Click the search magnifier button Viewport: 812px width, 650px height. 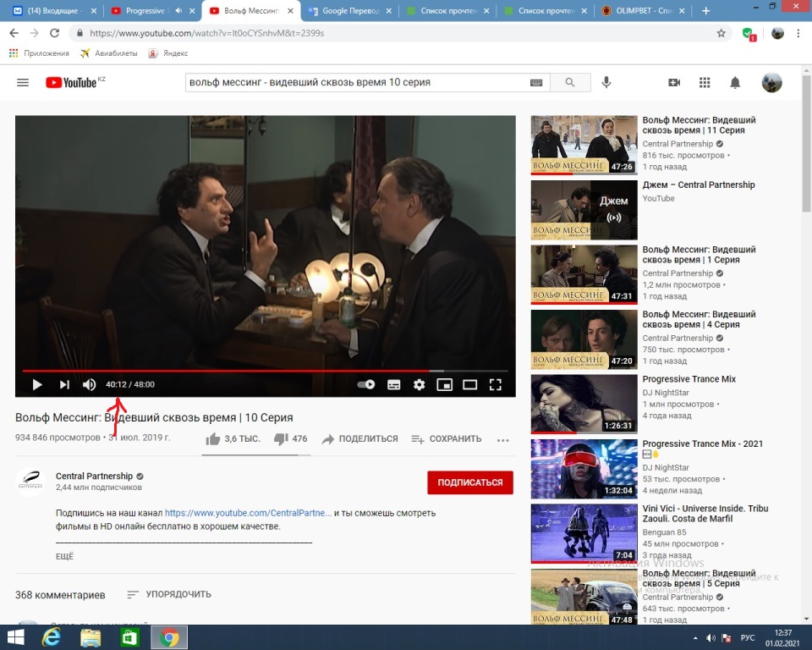click(570, 82)
